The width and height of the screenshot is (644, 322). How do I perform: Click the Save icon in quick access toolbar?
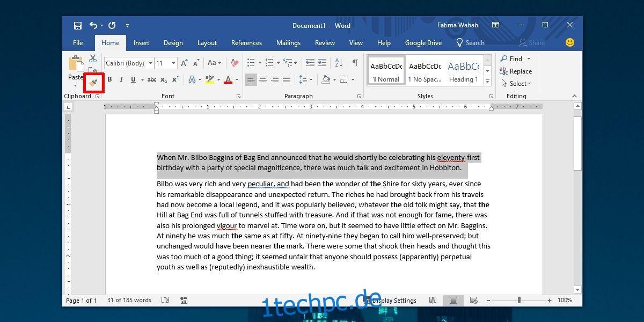tap(78, 25)
